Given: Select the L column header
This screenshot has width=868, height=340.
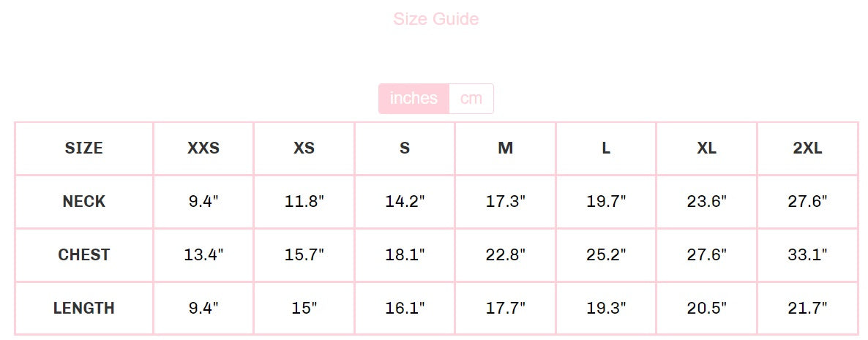Looking at the screenshot, I should 606,148.
